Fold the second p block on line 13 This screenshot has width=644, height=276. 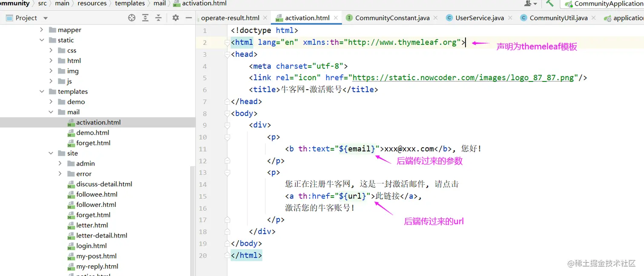point(227,173)
